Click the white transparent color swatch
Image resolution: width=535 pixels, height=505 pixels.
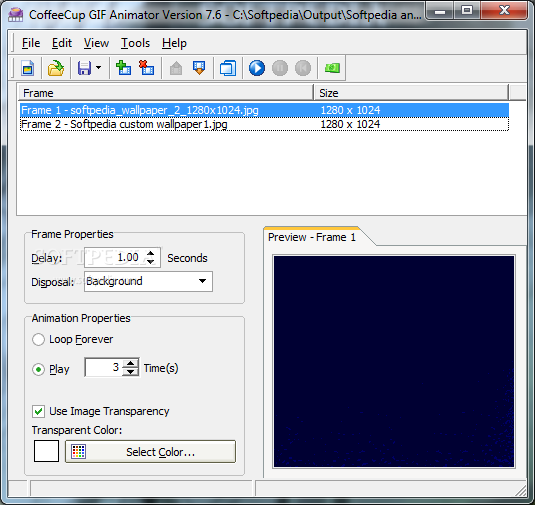(46, 451)
